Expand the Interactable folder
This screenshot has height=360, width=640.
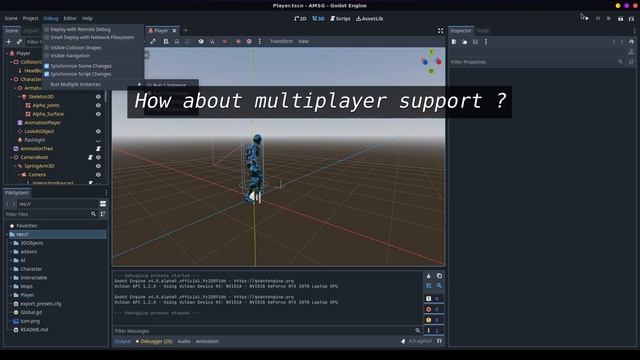point(11,278)
